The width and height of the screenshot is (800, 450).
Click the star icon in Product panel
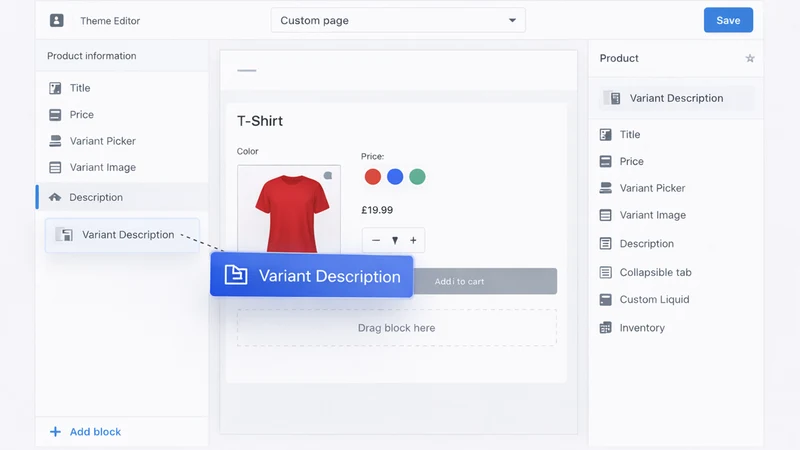click(x=749, y=58)
